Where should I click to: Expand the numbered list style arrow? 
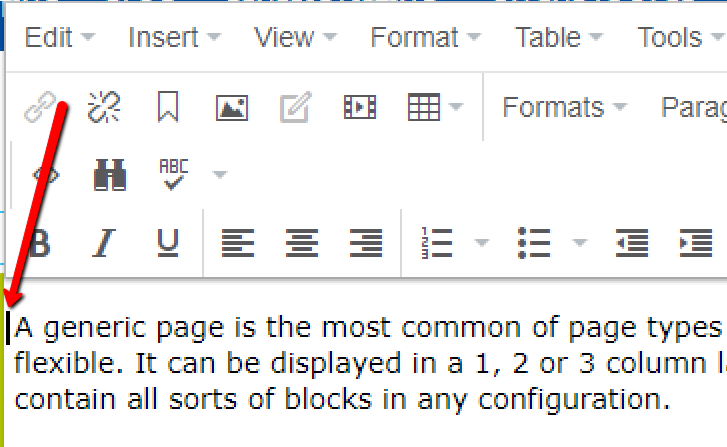coord(481,243)
